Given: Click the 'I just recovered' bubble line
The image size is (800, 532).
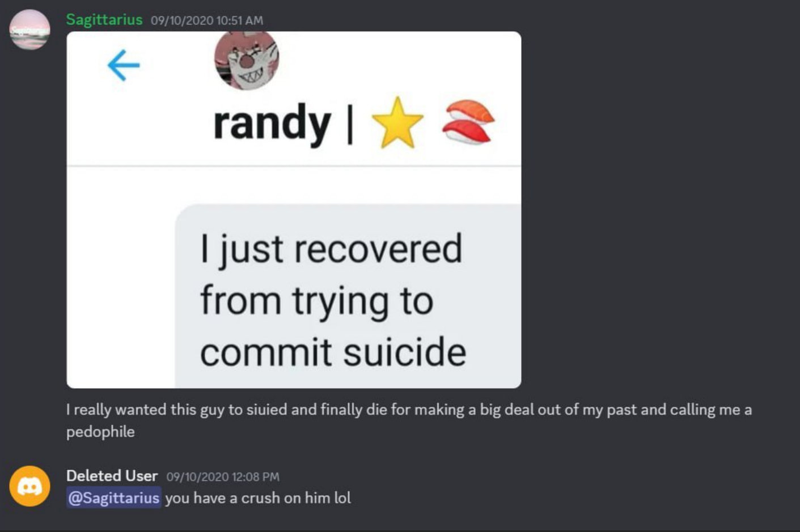Looking at the screenshot, I should coord(332,249).
